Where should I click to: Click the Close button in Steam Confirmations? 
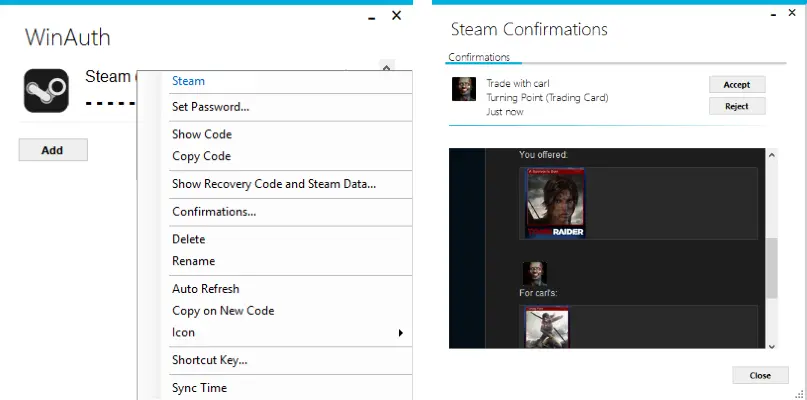760,375
